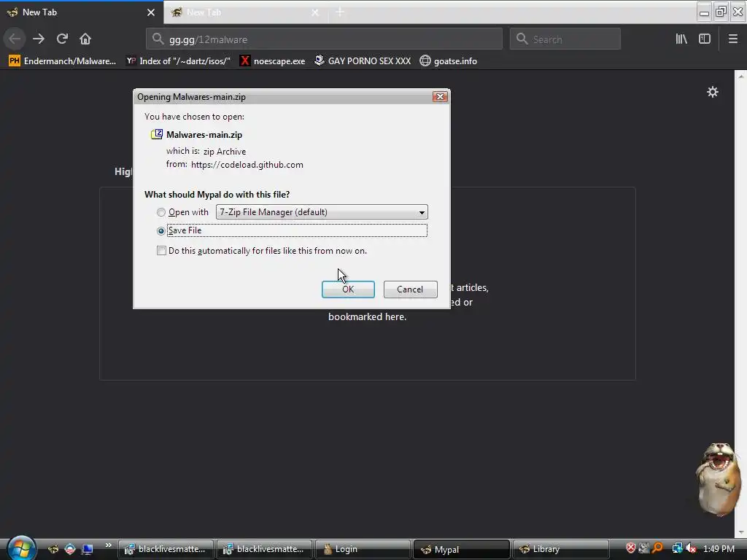Expand the quick launch chevron

(x=108, y=545)
